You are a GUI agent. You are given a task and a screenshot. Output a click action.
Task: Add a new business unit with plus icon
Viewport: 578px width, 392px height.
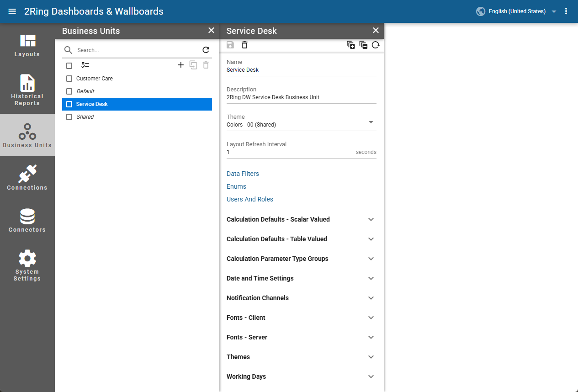[181, 65]
